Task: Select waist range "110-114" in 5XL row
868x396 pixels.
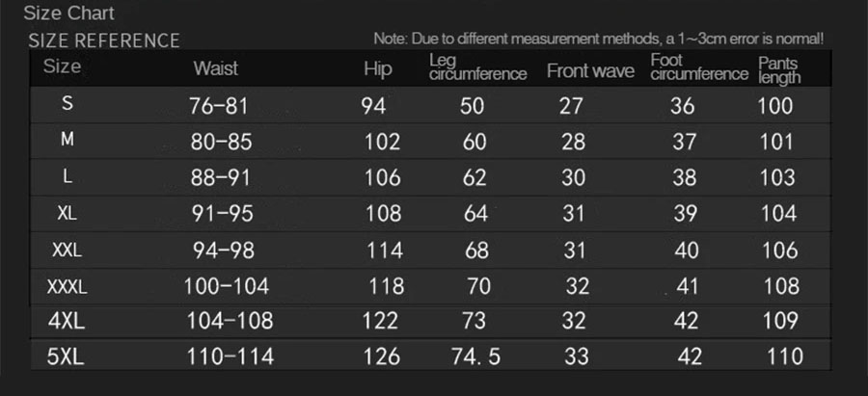Action: point(230,356)
